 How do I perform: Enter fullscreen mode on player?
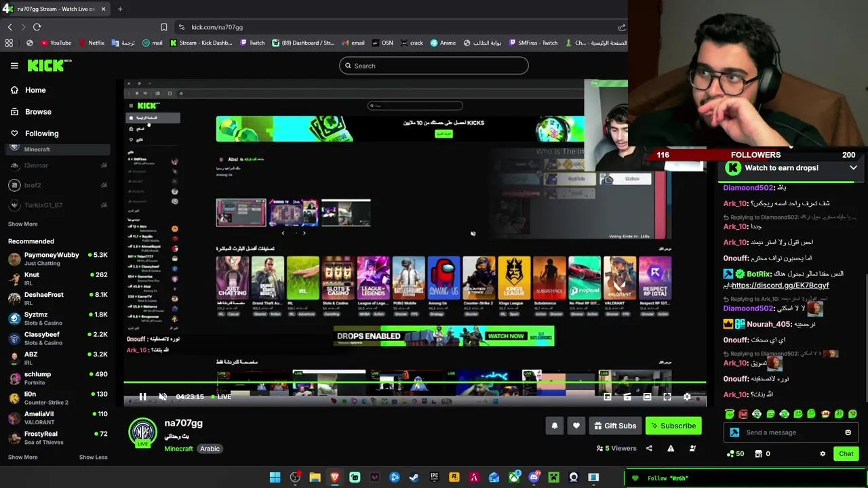pos(667,396)
